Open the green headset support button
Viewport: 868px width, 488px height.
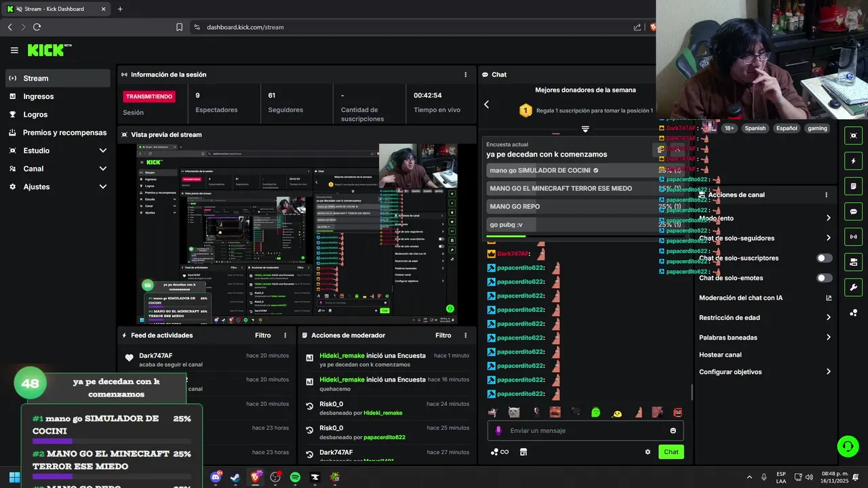point(848,446)
